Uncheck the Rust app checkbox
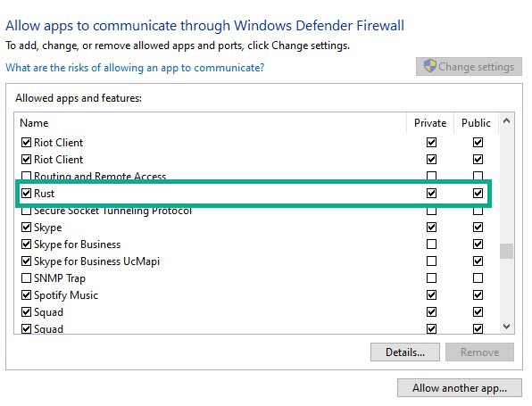Image resolution: width=532 pixels, height=406 pixels. pos(26,193)
